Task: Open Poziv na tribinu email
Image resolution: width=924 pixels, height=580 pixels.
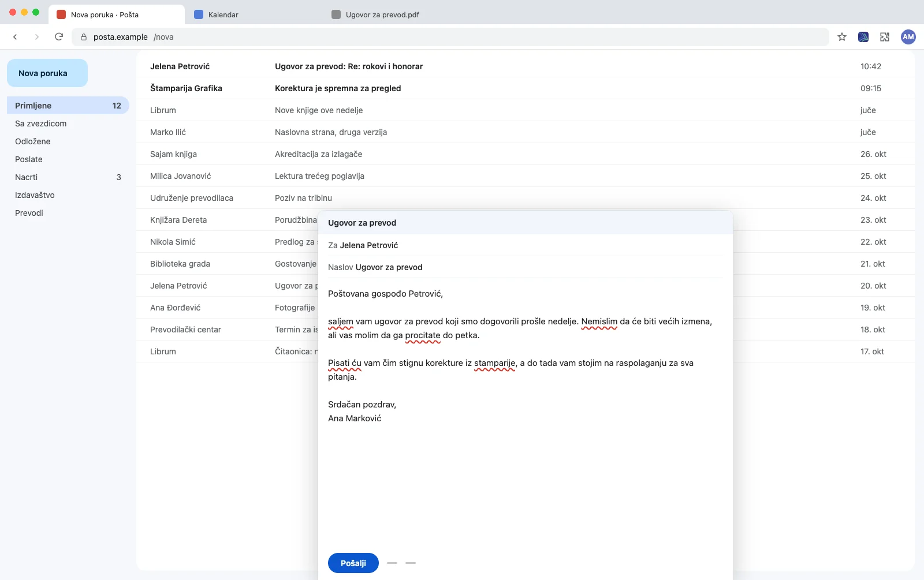Action: [526, 198]
